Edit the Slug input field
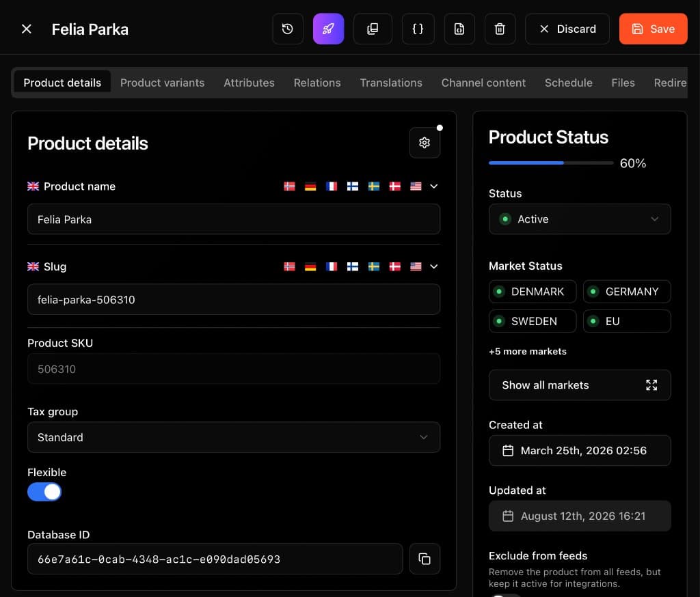 (234, 299)
